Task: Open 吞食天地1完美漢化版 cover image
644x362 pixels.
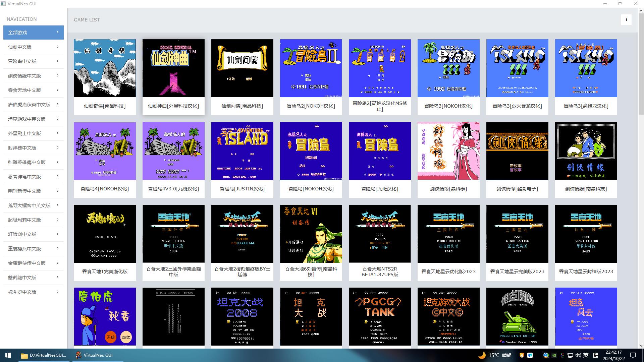Action: click(105, 234)
